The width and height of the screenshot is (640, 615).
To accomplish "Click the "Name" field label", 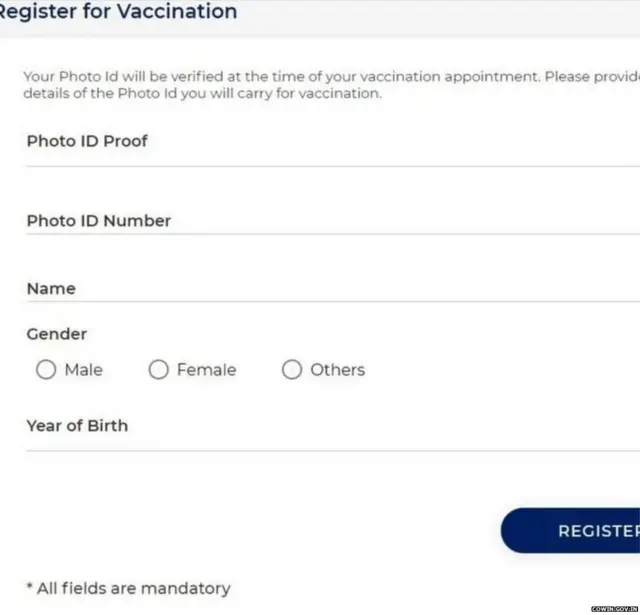I will pyautogui.click(x=51, y=289).
